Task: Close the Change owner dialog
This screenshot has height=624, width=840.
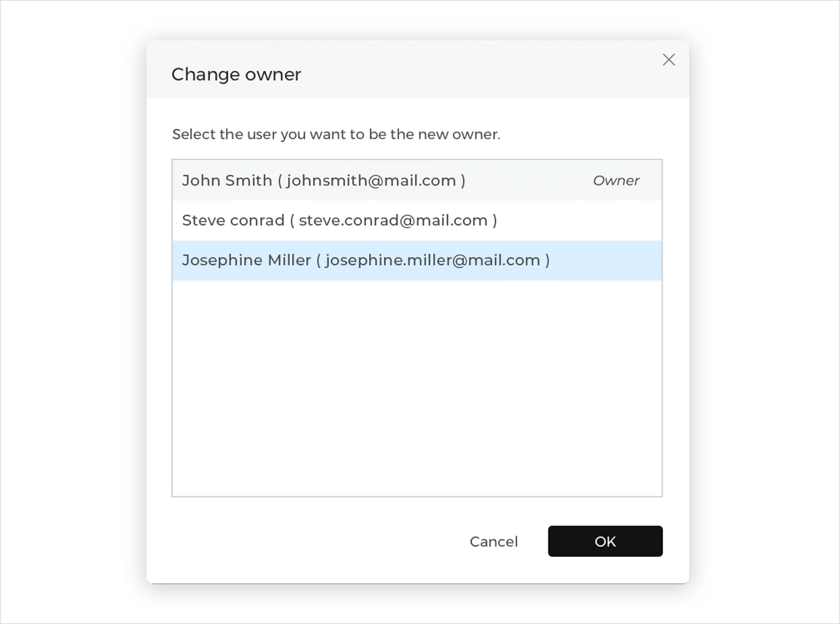Action: 668,60
